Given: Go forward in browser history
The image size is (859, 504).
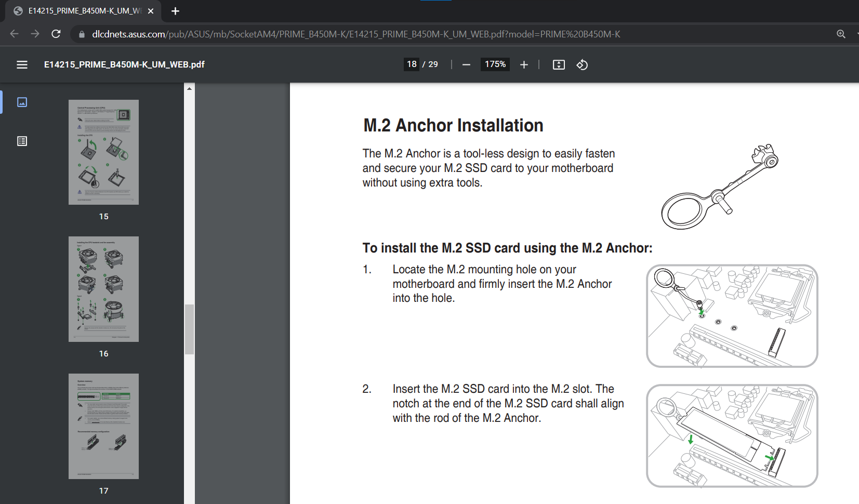Looking at the screenshot, I should [x=35, y=34].
